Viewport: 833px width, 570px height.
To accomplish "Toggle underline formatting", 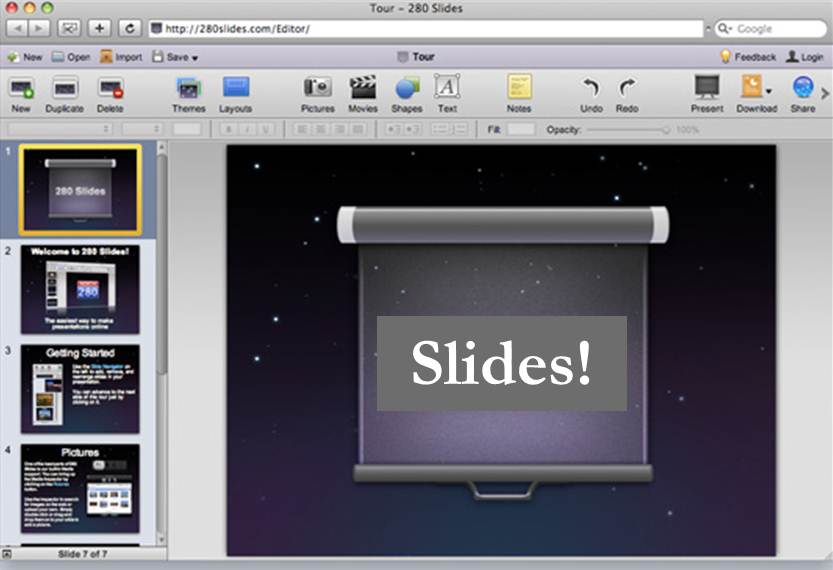I will [266, 129].
